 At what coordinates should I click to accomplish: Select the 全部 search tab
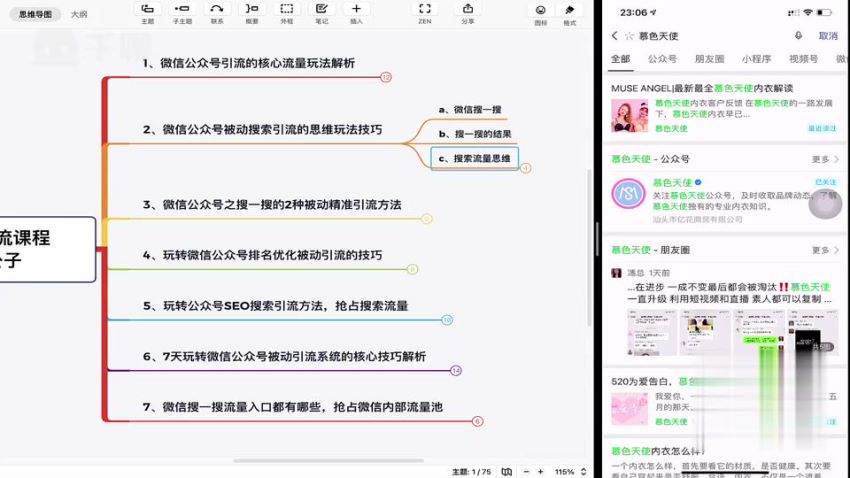(x=621, y=59)
